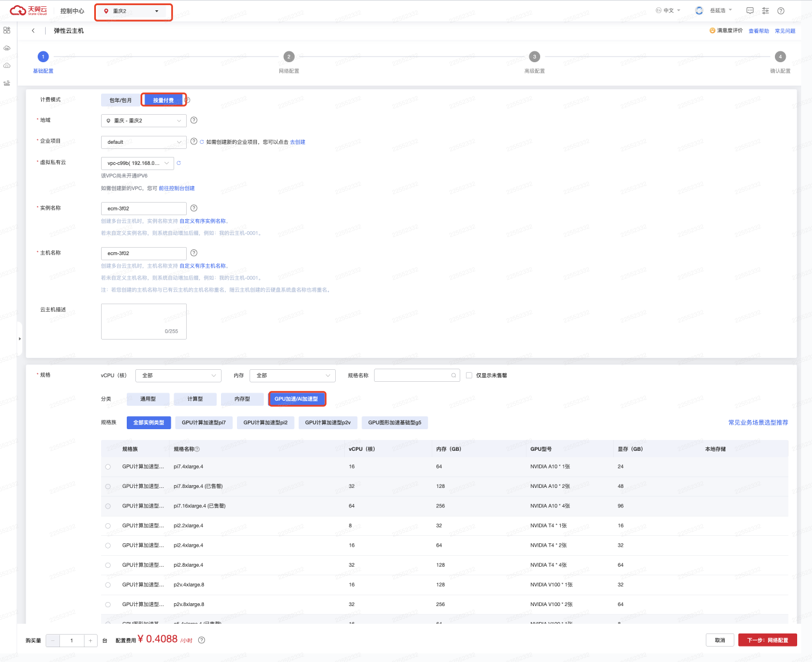Select the p2v.8xlarge.8 radio button
812x662 pixels.
(x=108, y=604)
